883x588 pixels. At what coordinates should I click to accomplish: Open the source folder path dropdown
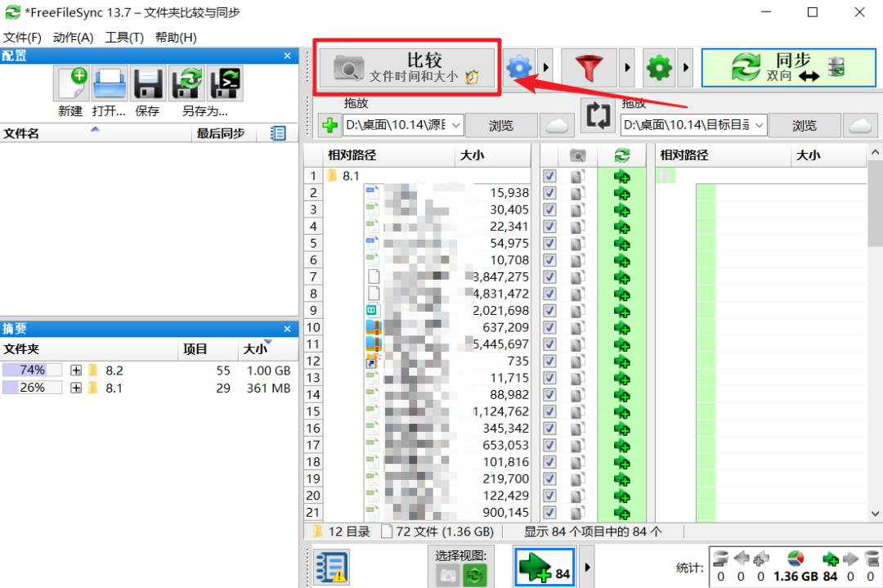point(455,125)
